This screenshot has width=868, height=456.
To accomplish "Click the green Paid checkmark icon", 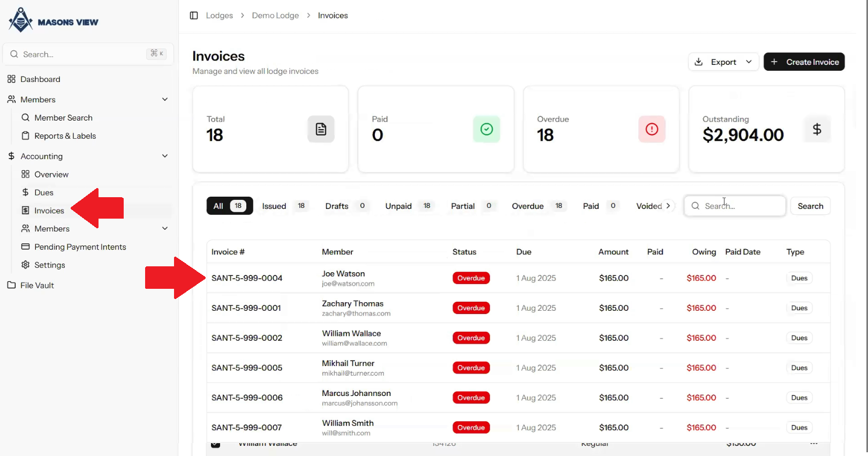I will 486,129.
